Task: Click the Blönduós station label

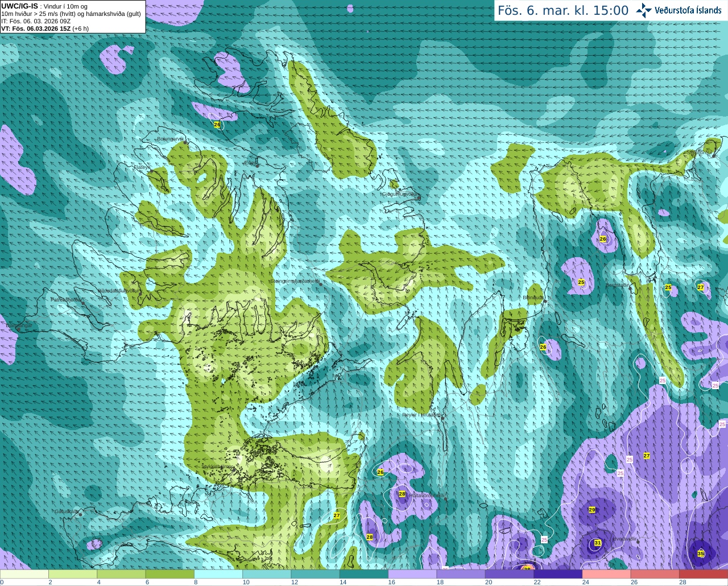Action: point(533,298)
